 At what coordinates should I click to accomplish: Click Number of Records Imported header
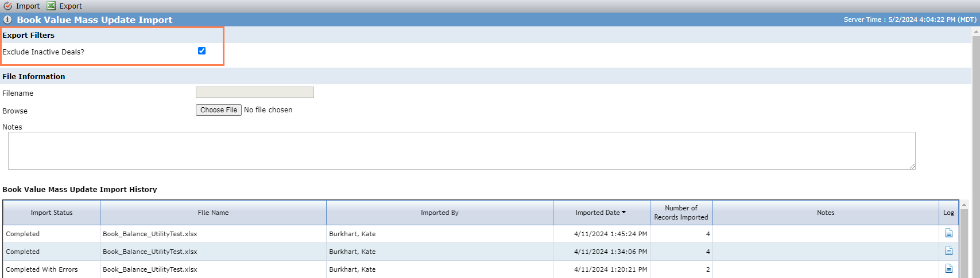[x=681, y=213]
